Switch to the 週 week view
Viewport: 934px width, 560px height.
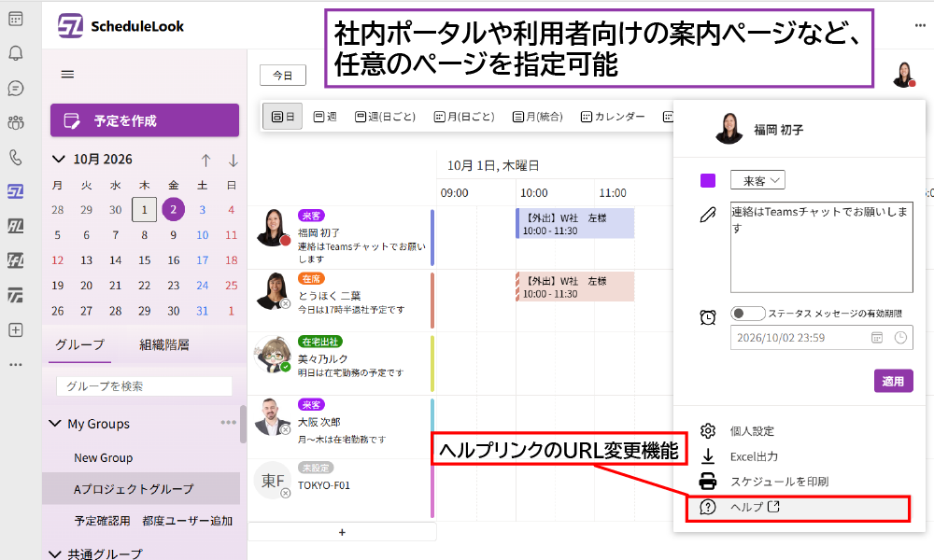pos(325,117)
